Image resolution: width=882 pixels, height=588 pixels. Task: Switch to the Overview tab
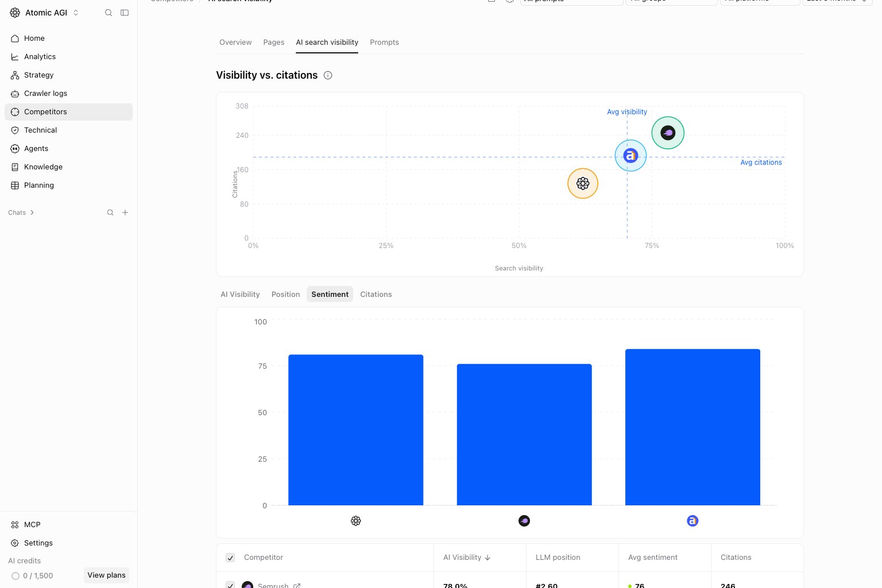click(235, 42)
